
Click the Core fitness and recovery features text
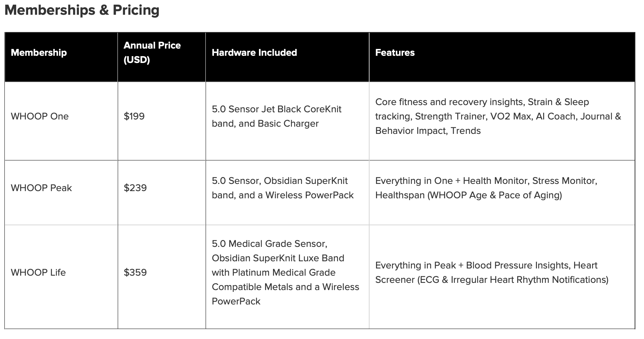[498, 116]
